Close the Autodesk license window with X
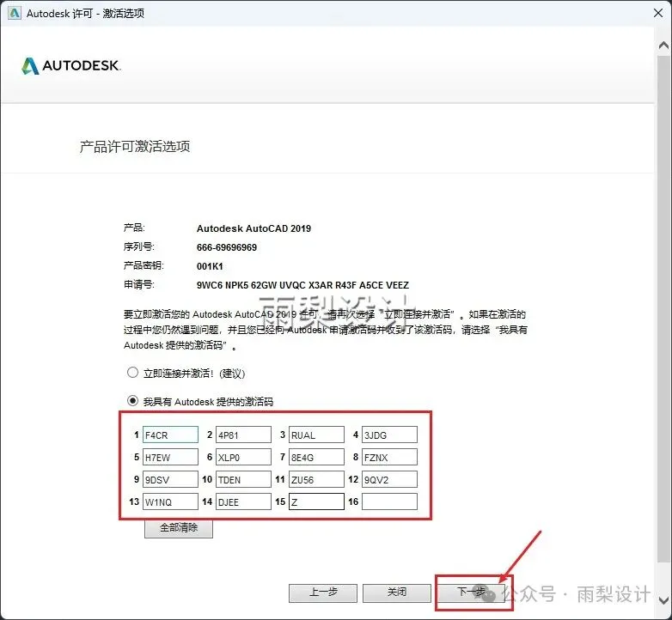This screenshot has height=620, width=672. pos(658,13)
